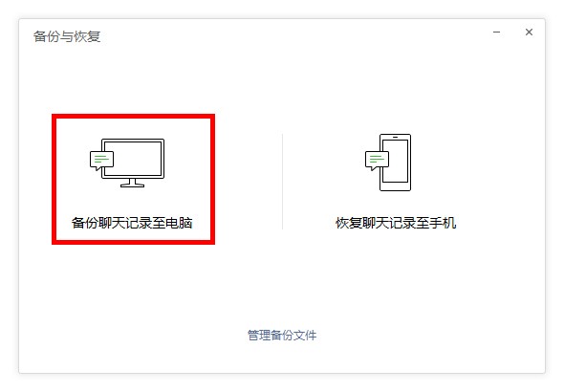Click the phone screen in the restore icon
The width and height of the screenshot is (564, 392).
point(398,162)
